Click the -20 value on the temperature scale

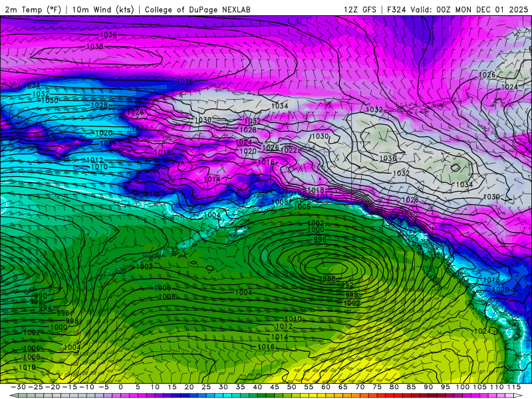click(53, 387)
